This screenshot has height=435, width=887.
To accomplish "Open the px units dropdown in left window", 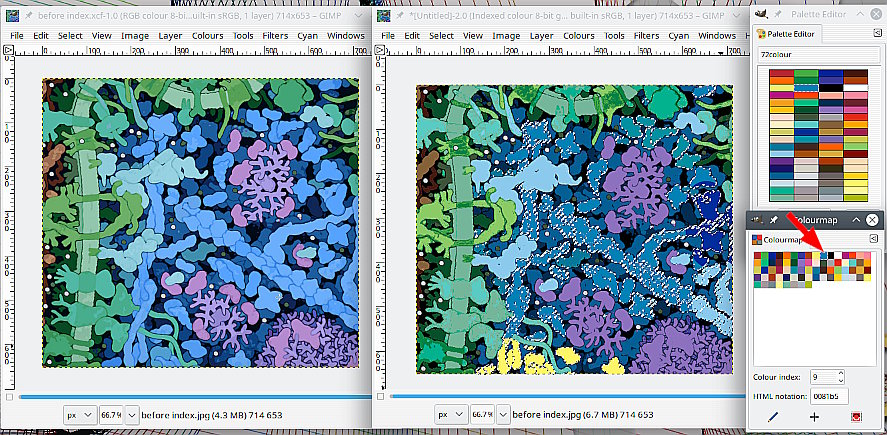I will (x=79, y=414).
